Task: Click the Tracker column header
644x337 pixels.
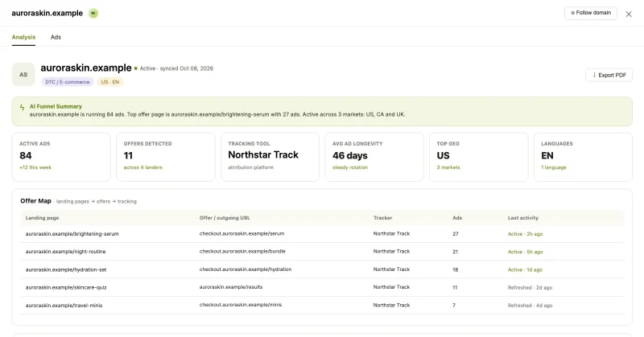Action: pos(383,218)
